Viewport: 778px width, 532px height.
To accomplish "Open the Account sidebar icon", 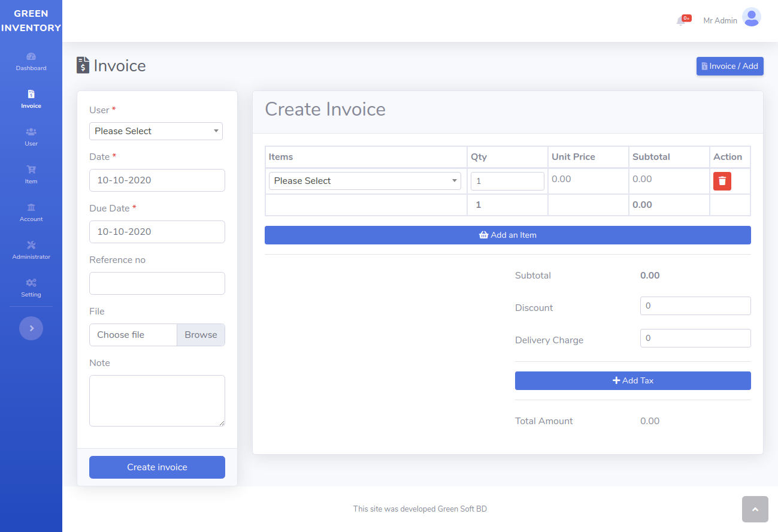I will point(31,208).
